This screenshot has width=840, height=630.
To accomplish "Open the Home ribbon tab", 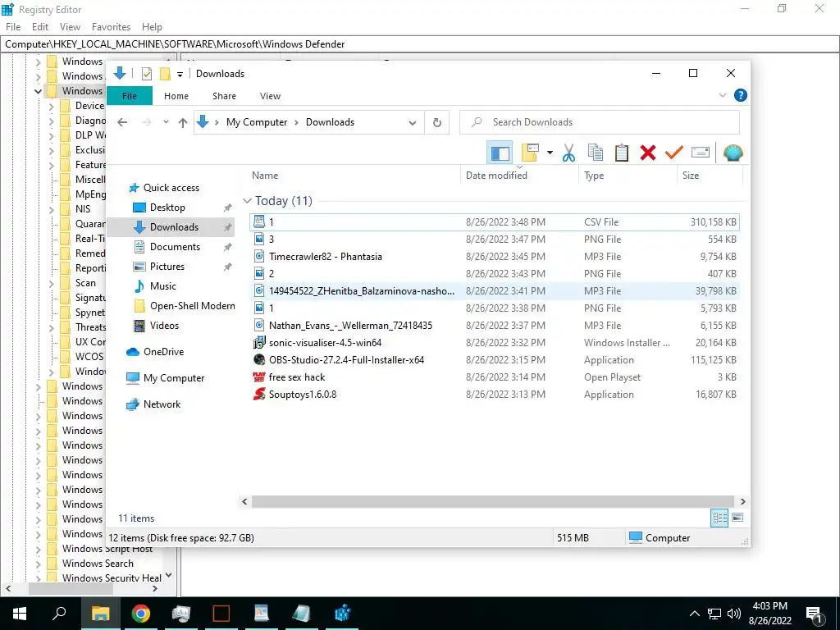I will 176,96.
